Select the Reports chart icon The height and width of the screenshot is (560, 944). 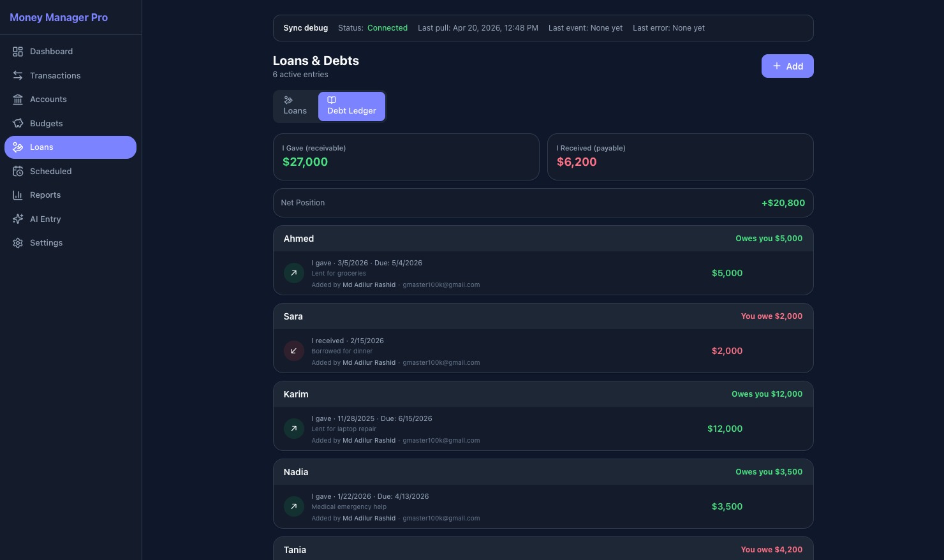point(18,195)
